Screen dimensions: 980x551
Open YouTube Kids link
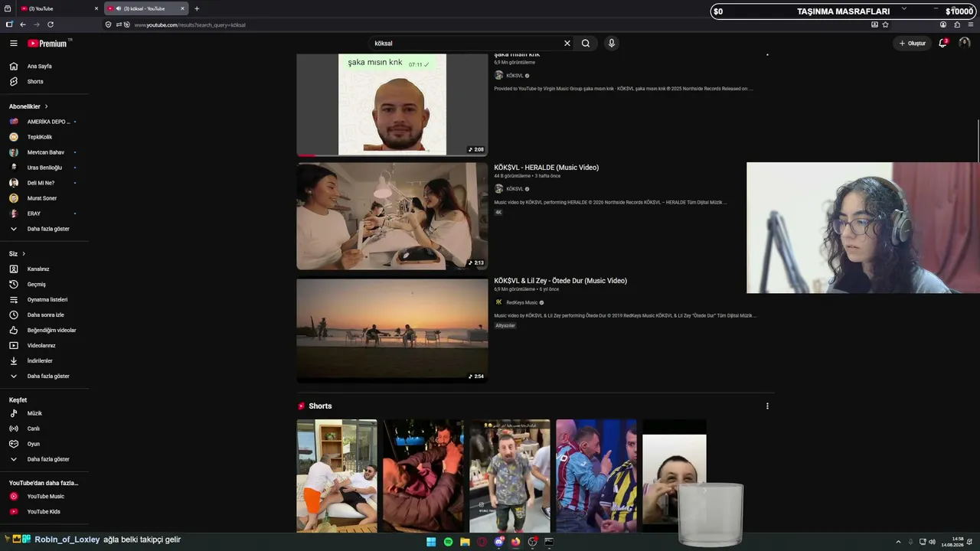point(44,512)
